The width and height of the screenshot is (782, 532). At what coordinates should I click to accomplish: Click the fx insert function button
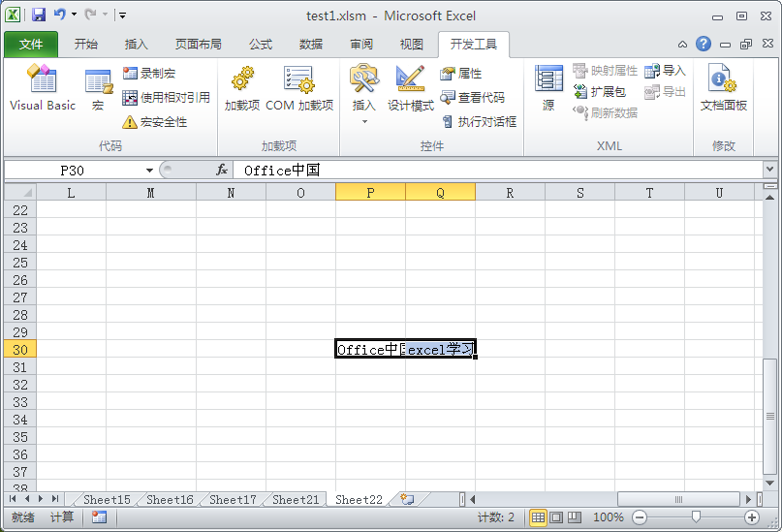click(x=222, y=170)
